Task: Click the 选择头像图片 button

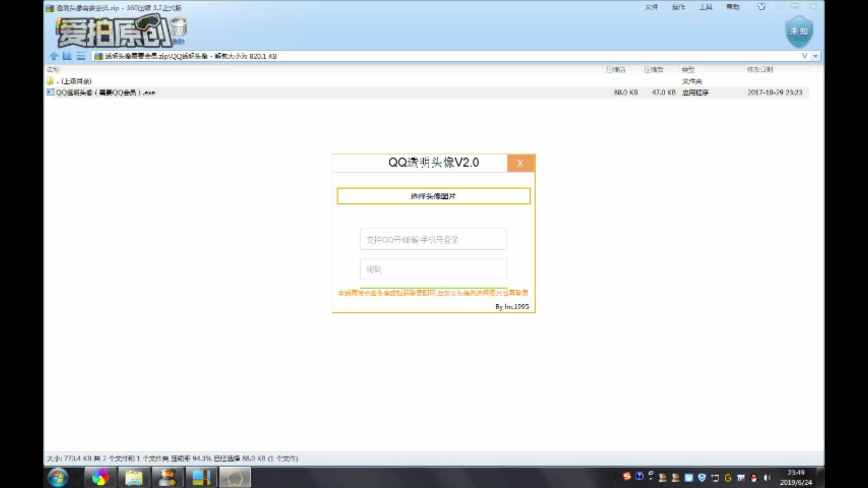Action: [434, 196]
